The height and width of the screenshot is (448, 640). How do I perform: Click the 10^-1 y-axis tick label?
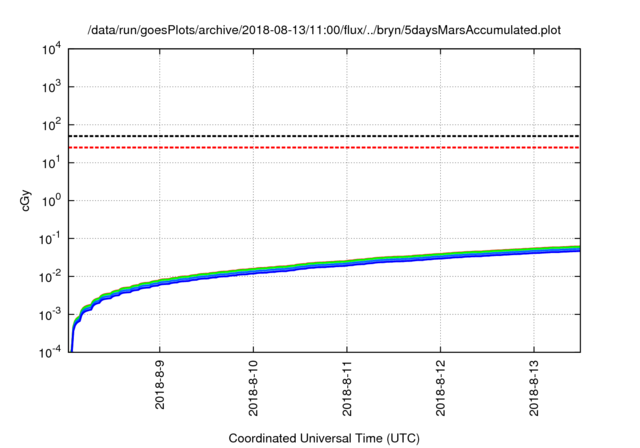[x=50, y=239]
